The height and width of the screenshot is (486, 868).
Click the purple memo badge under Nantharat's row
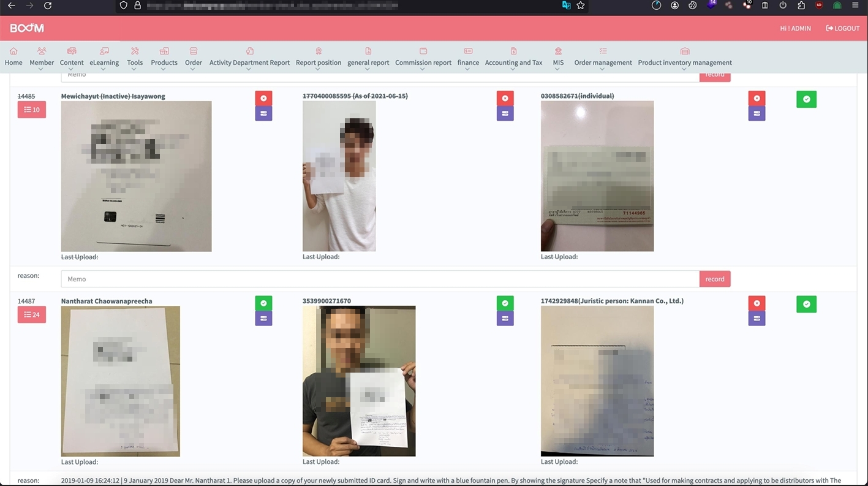pos(263,318)
